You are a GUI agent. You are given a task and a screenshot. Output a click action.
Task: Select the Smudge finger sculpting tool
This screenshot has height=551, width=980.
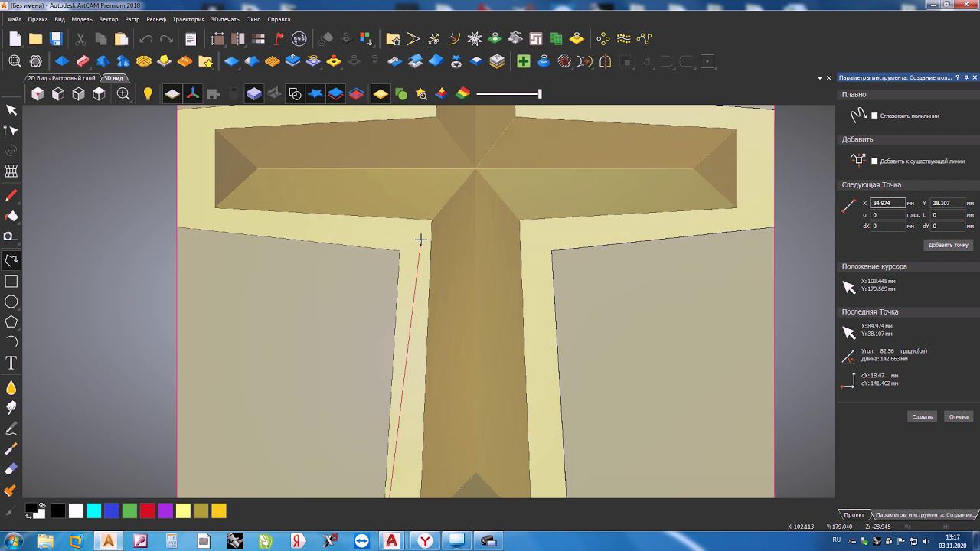11,408
